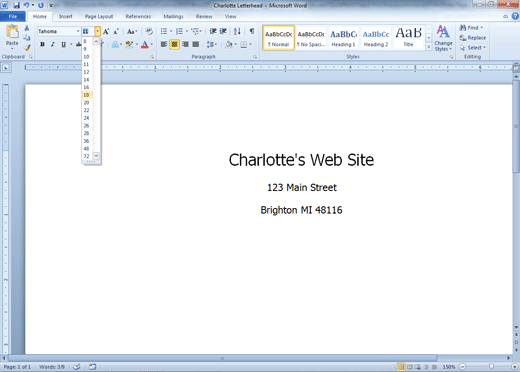Open Font dialog launcher
This screenshot has height=372, width=520.
point(152,57)
